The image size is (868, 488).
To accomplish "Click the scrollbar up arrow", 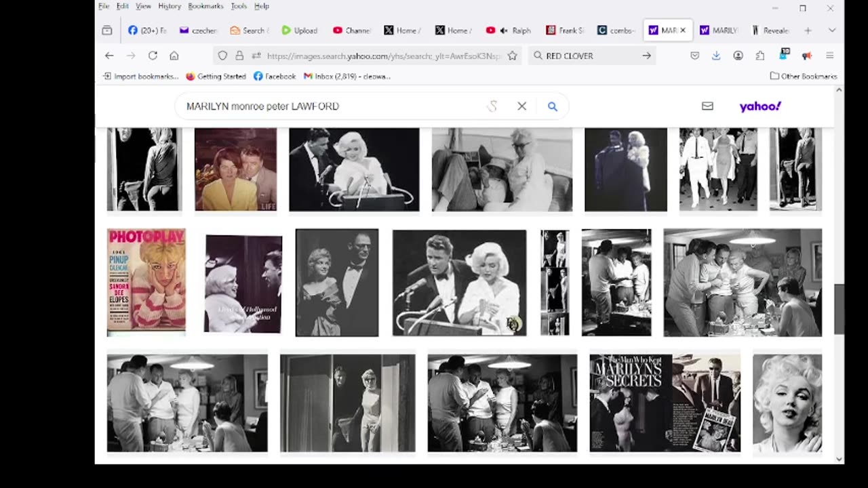I will pyautogui.click(x=839, y=90).
